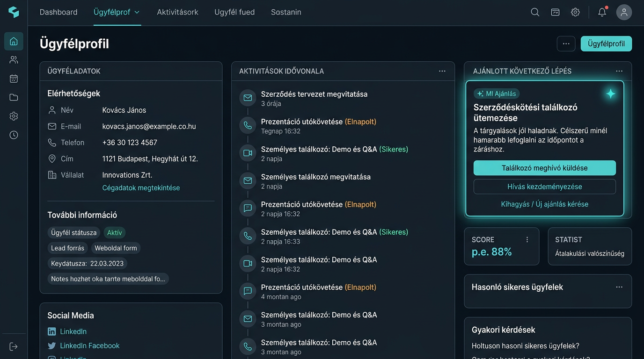Go to the Dashboard tab

[x=59, y=12]
